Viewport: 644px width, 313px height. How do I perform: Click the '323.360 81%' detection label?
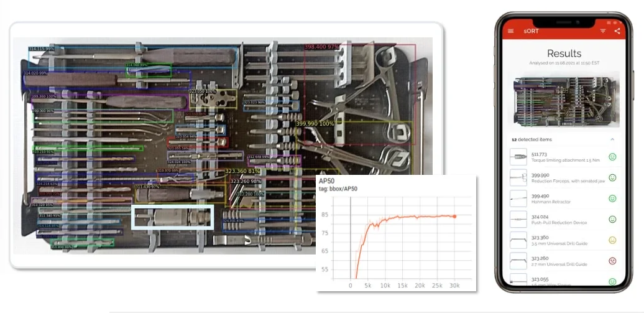click(x=242, y=171)
